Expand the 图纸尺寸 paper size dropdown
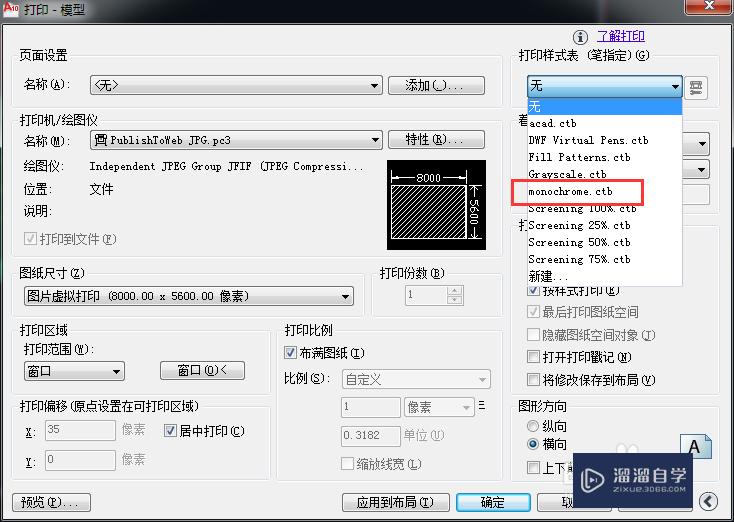The width and height of the screenshot is (734, 522). [x=189, y=296]
